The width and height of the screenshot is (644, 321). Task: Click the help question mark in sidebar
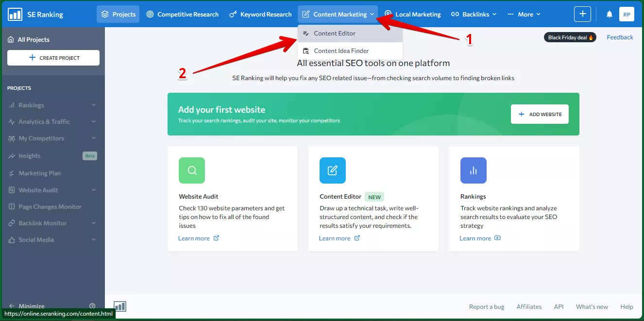(92, 306)
